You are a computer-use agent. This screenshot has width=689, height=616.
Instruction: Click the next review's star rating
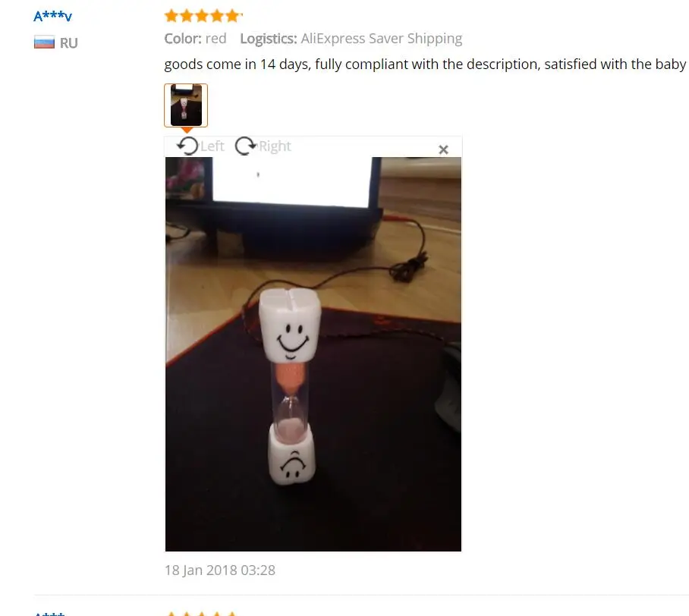pos(202,614)
